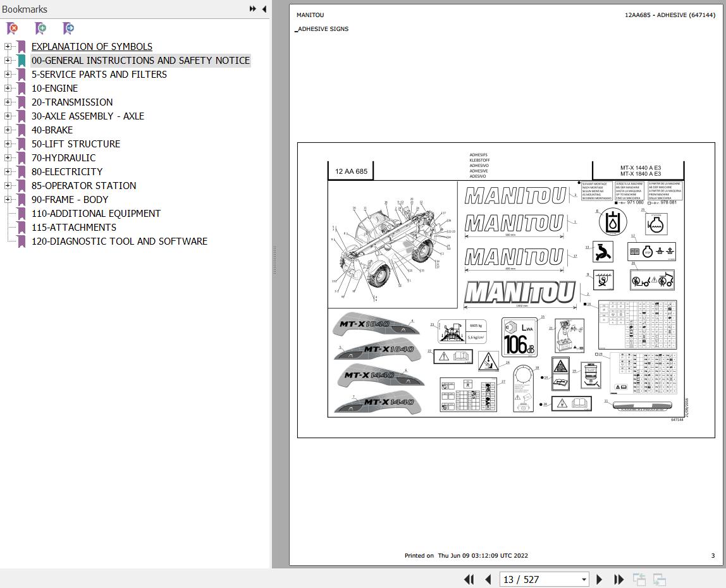Open the 30-AXLE ASSEMBLY - AXLE bookmark
Image resolution: width=726 pixels, height=588 pixels.
[87, 116]
